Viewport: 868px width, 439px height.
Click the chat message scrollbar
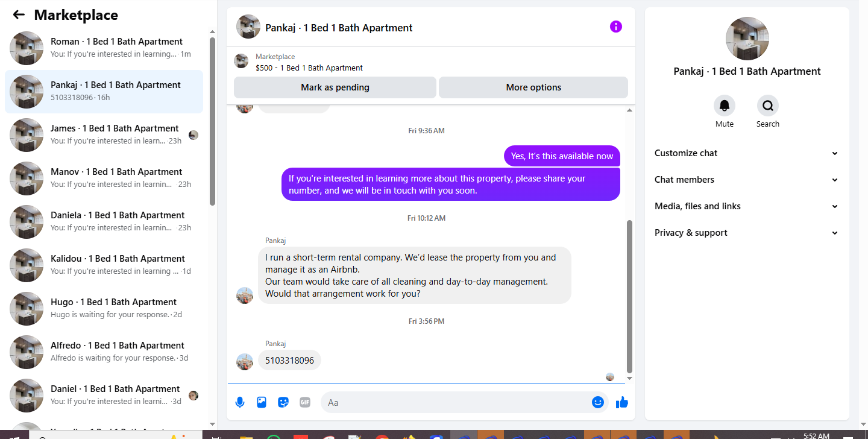(x=630, y=297)
